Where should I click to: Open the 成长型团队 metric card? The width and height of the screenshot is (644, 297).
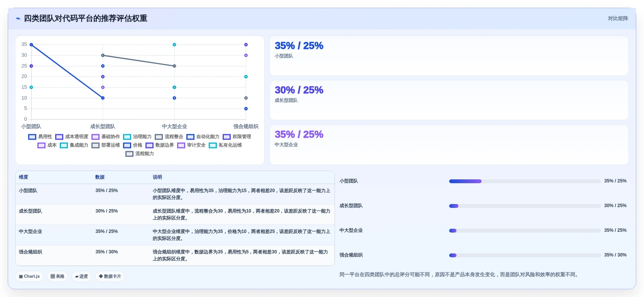tap(449, 100)
